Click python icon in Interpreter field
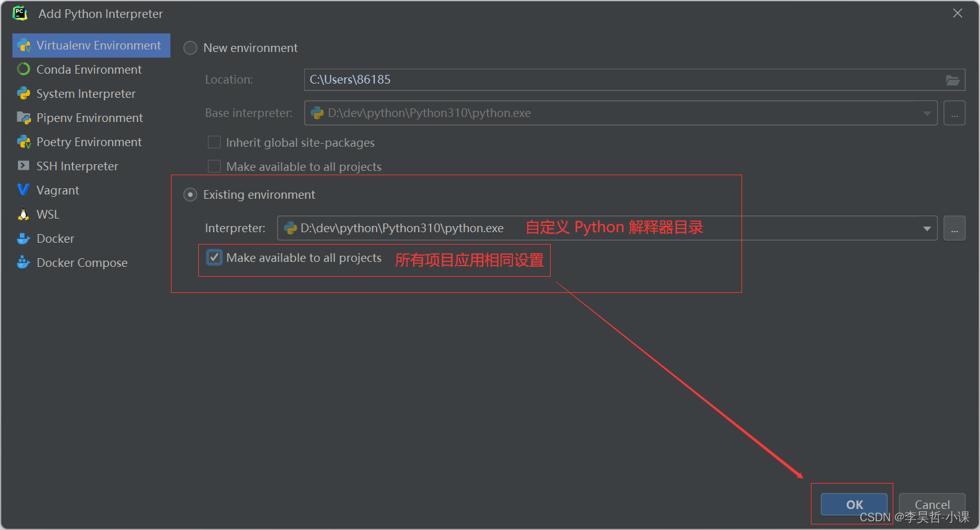Image resolution: width=980 pixels, height=530 pixels. [290, 228]
